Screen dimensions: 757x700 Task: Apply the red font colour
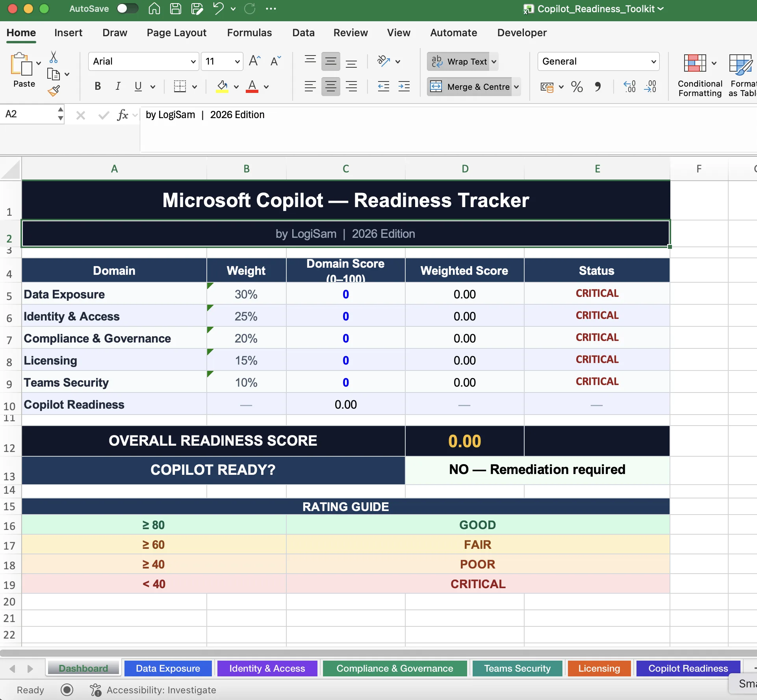252,86
